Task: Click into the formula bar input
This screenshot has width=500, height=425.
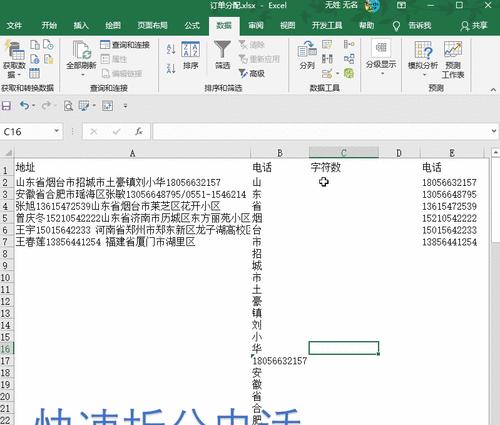Action: tap(320, 132)
